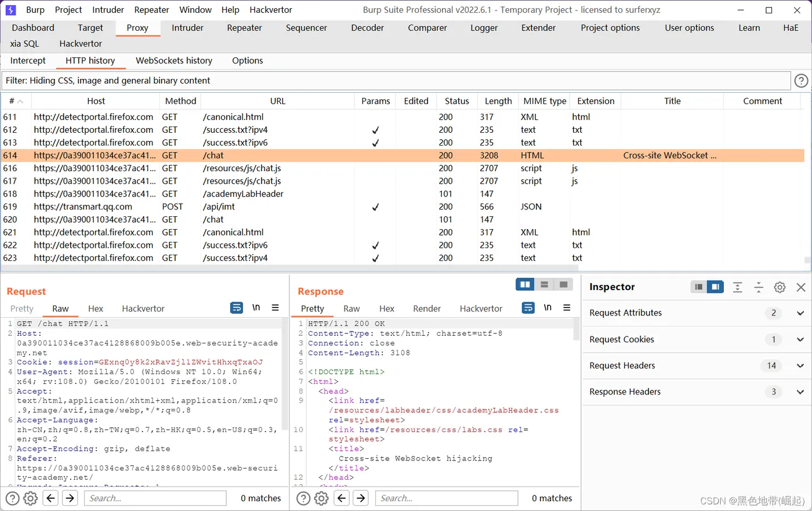Open the Hackvertor menu
The image size is (812, 511).
click(271, 10)
